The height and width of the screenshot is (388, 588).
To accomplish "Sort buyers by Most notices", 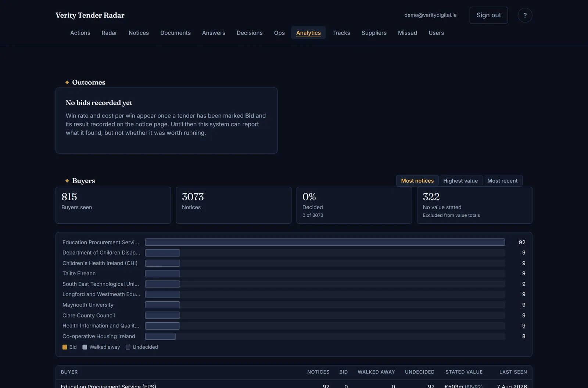I will coord(417,181).
